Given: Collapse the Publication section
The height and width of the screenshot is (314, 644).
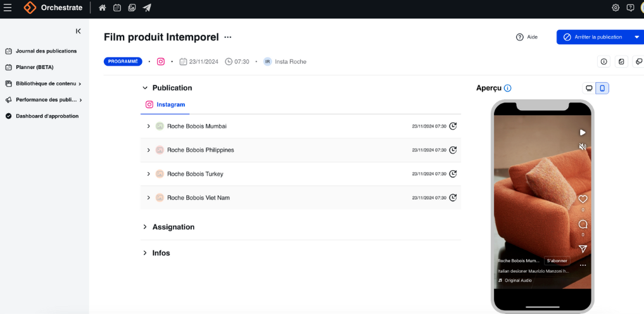Looking at the screenshot, I should click(x=144, y=88).
